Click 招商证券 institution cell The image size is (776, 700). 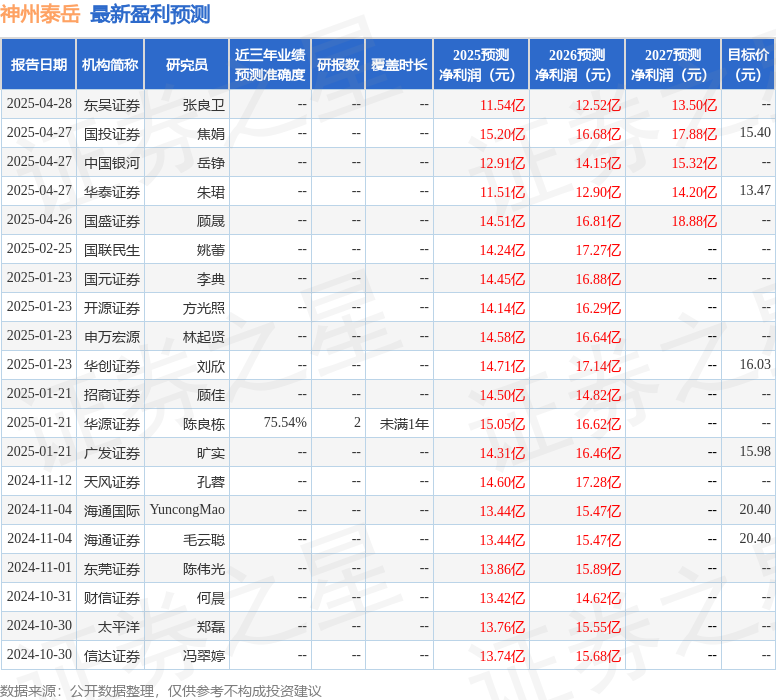coord(112,395)
